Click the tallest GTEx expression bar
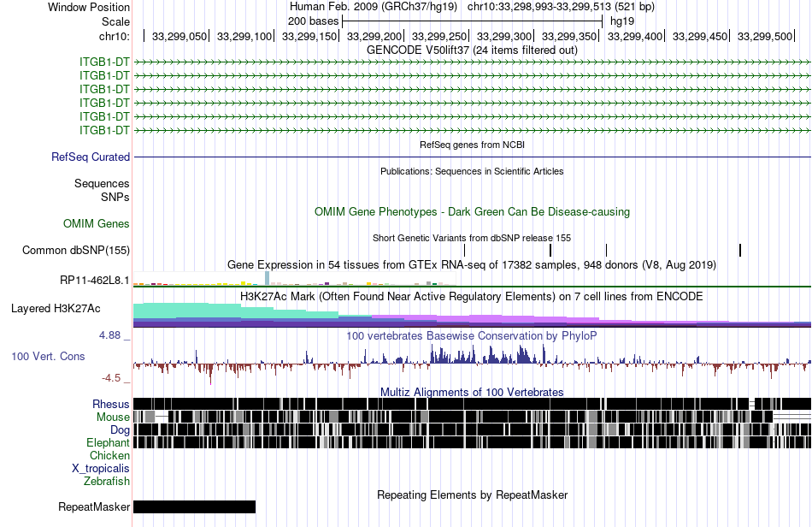Image resolution: width=812 pixels, height=527 pixels. click(268, 278)
